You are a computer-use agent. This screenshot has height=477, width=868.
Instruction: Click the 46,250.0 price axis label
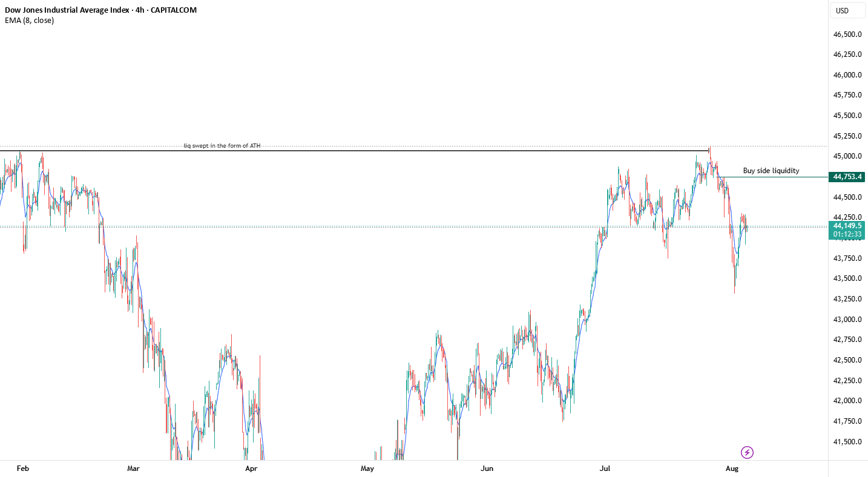click(847, 54)
